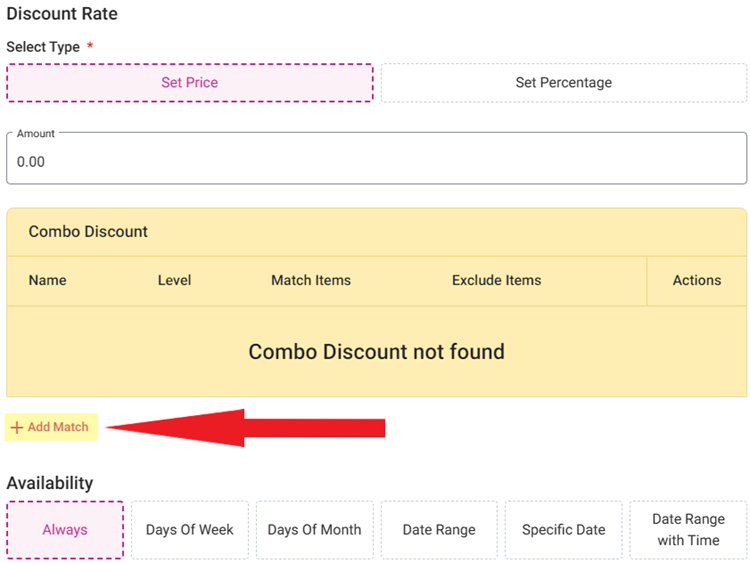Click the Match Items column header

[x=311, y=280]
